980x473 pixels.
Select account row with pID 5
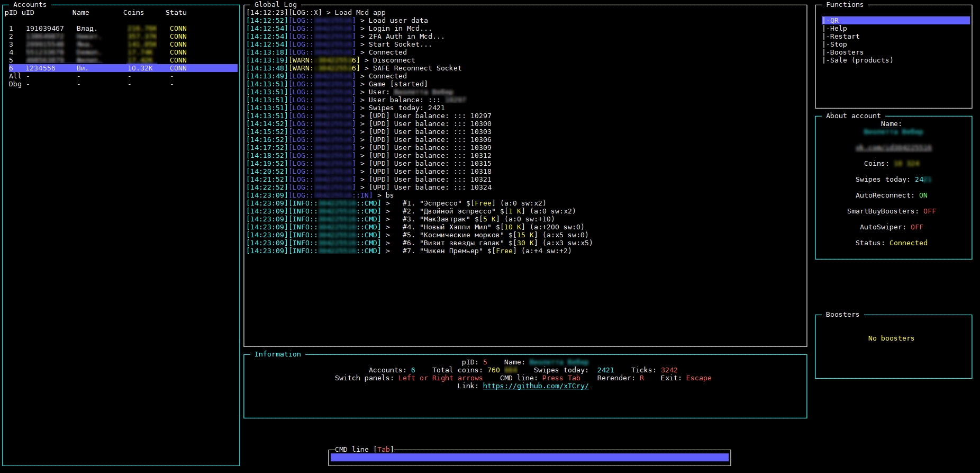click(123, 60)
